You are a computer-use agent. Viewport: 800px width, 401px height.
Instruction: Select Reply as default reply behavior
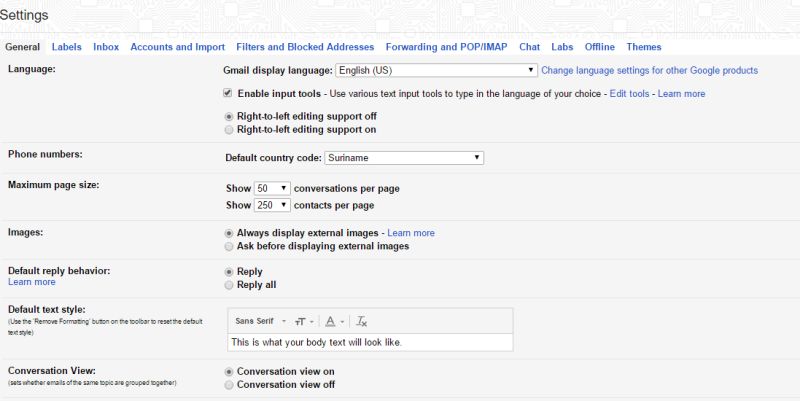click(229, 272)
